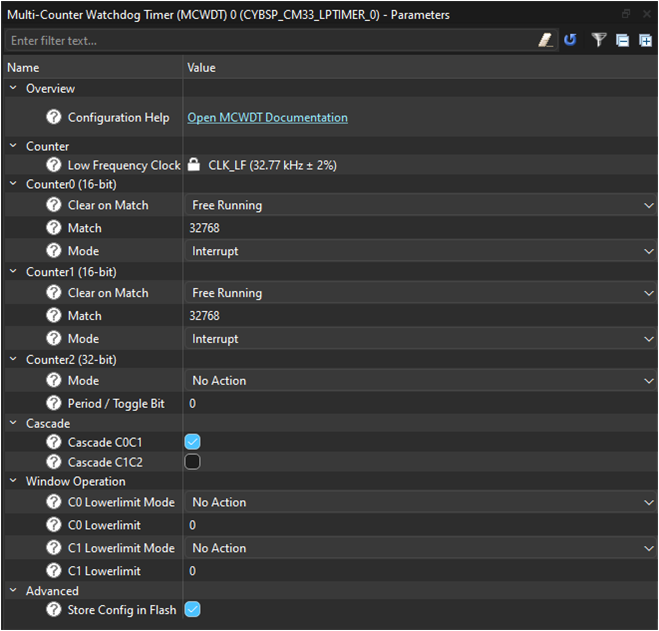Open C0 Lowerlimit Mode dropdown
Image resolution: width=659 pixels, height=631 pixels.
(420, 502)
